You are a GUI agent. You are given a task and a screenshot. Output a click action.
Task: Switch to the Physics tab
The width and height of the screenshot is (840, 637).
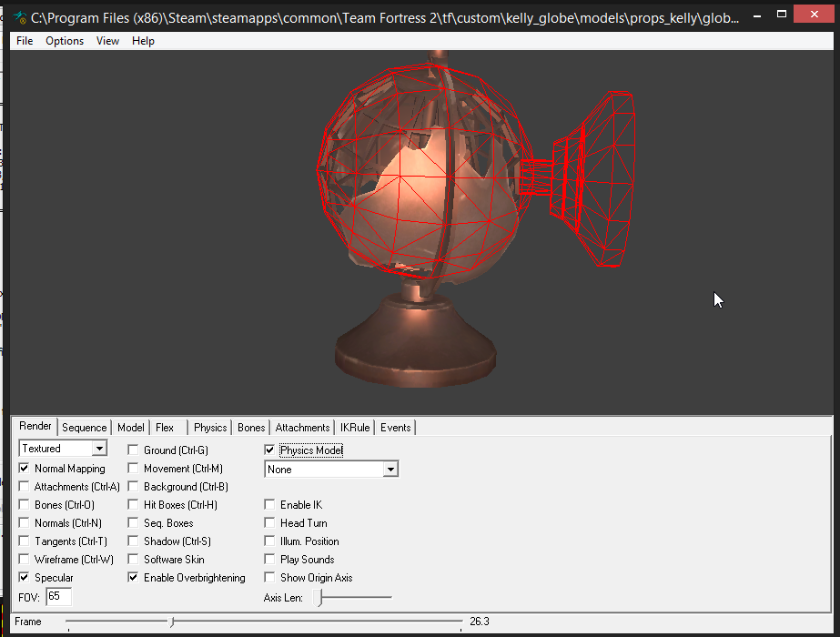pos(210,428)
